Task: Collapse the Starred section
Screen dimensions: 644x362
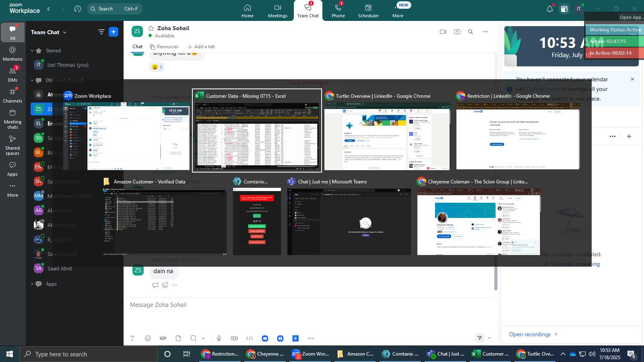Action: coord(32,51)
